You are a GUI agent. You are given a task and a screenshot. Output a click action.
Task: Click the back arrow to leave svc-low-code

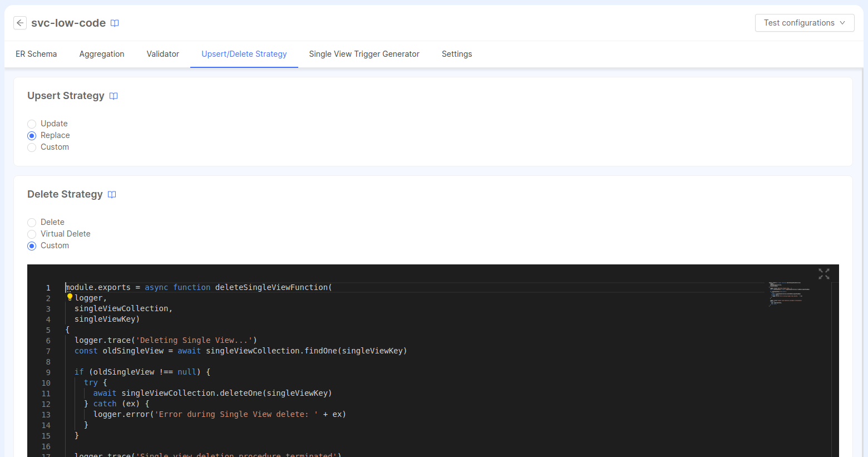[x=20, y=23]
